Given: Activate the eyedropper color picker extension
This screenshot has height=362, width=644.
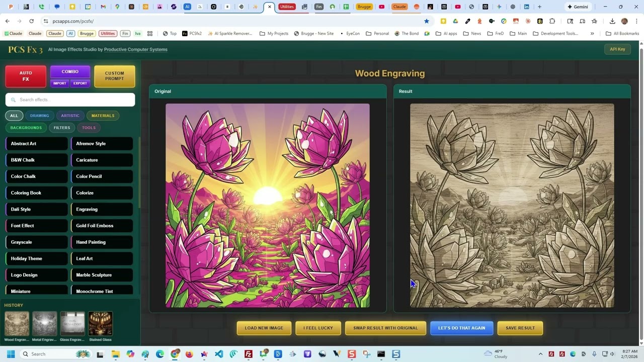Looking at the screenshot, I should point(467,21).
